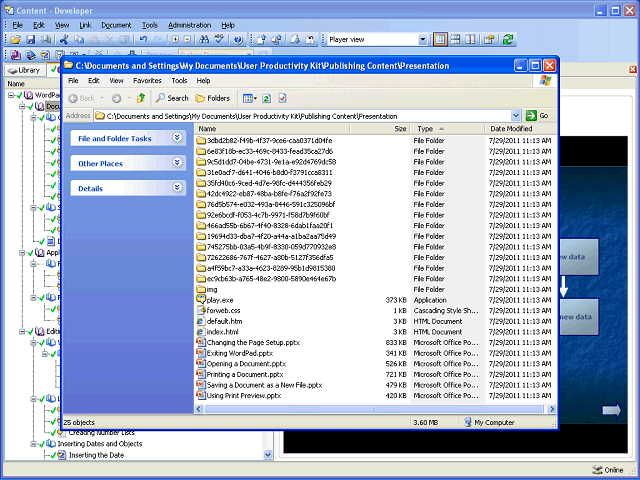This screenshot has width=640, height=480.
Task: Open the Favorites menu in Explorer
Action: (x=147, y=81)
